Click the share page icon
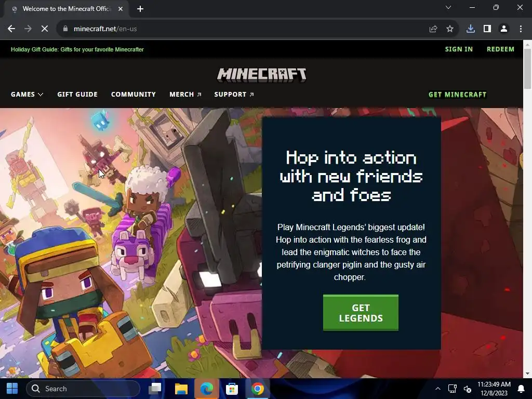The width and height of the screenshot is (532, 399). click(433, 29)
